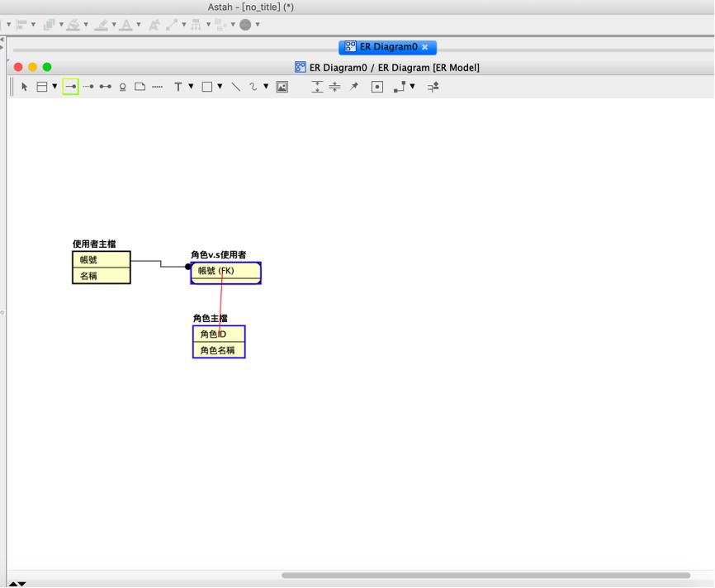Image resolution: width=715 pixels, height=588 pixels.
Task: Click the greyed object order icon
Action: click(x=49, y=25)
